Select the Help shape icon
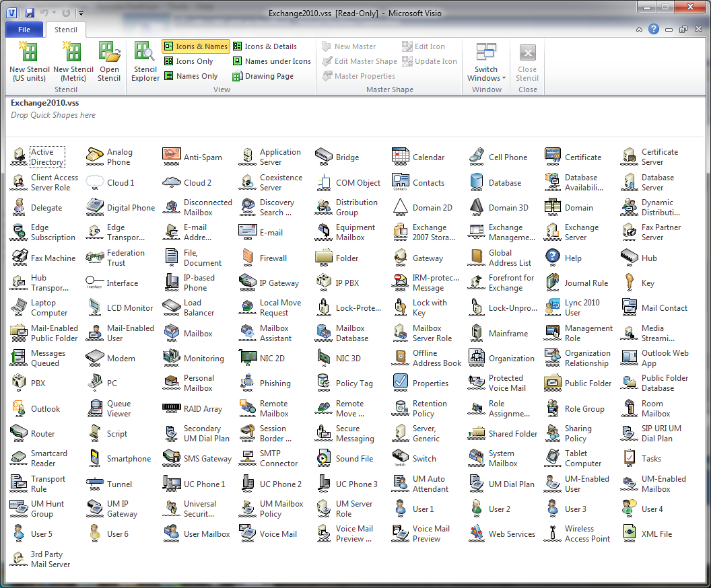The height and width of the screenshot is (588, 711). 553,258
